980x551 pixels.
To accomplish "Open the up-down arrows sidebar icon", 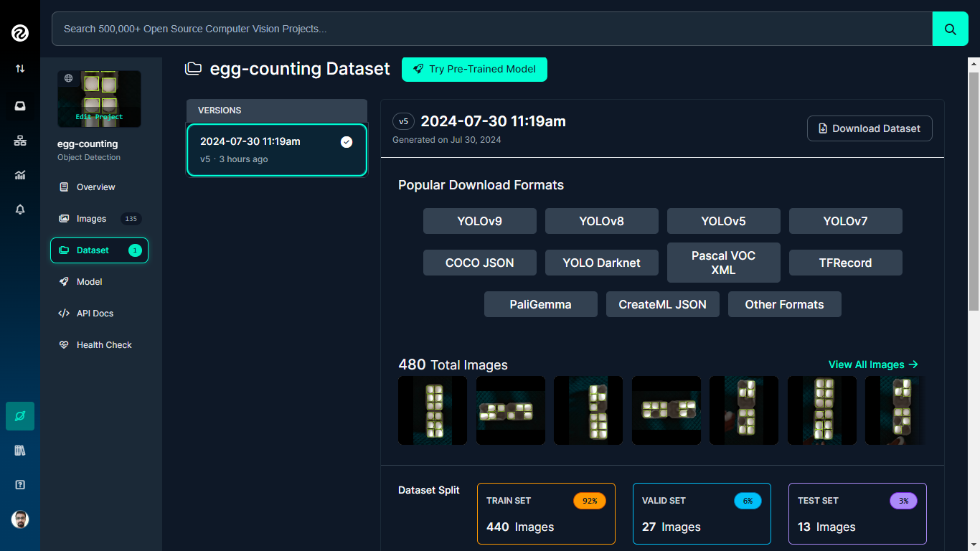I will pyautogui.click(x=20, y=69).
